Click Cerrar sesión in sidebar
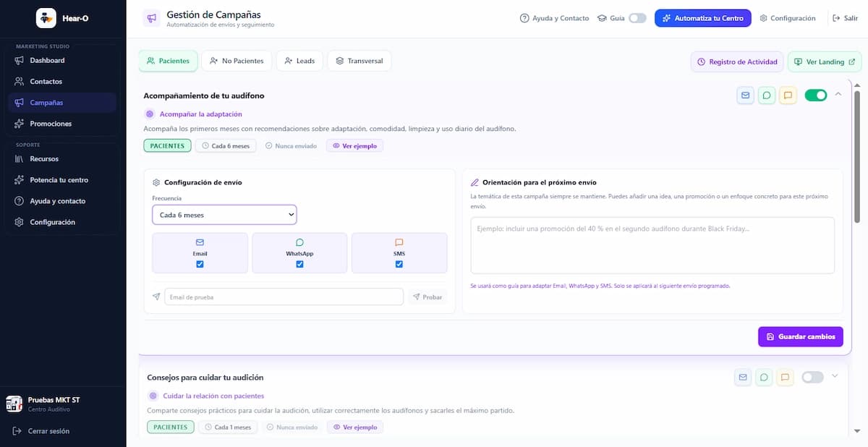 coord(42,431)
